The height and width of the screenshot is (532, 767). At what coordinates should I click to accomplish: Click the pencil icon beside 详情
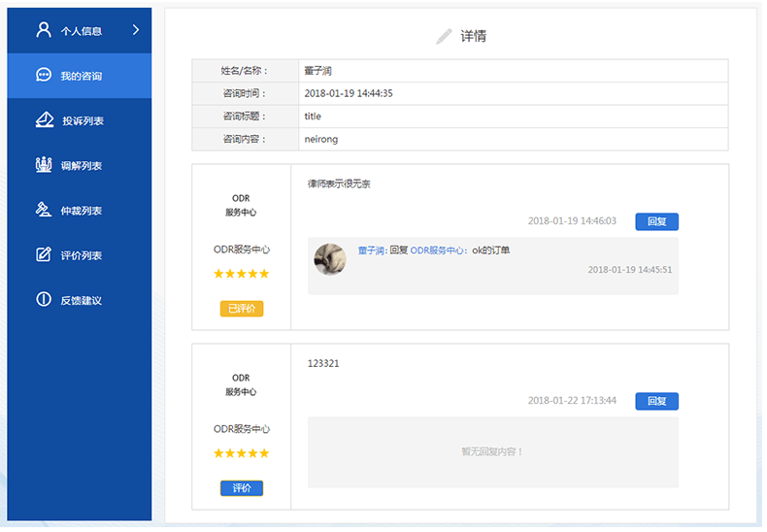pyautogui.click(x=444, y=37)
